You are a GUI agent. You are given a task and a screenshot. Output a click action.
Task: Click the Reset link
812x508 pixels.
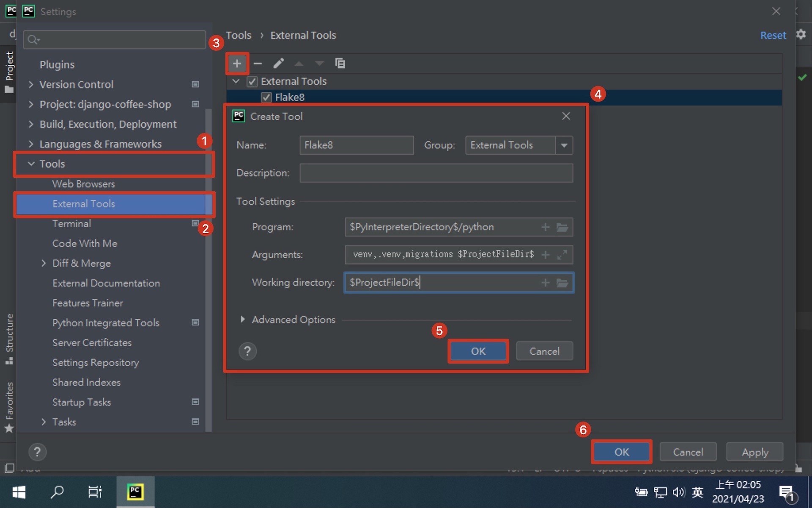pos(773,35)
